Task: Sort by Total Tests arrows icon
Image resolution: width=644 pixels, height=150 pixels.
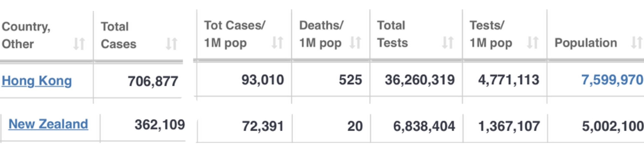Action: (x=448, y=42)
